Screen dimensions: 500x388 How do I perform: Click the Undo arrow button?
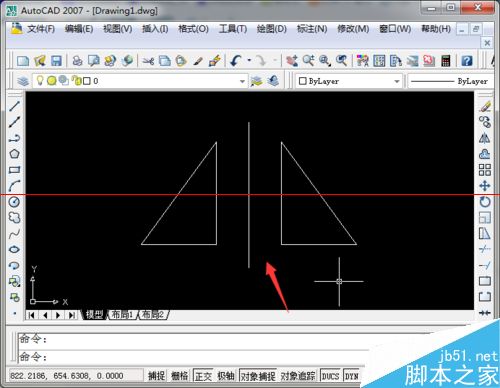(x=236, y=61)
